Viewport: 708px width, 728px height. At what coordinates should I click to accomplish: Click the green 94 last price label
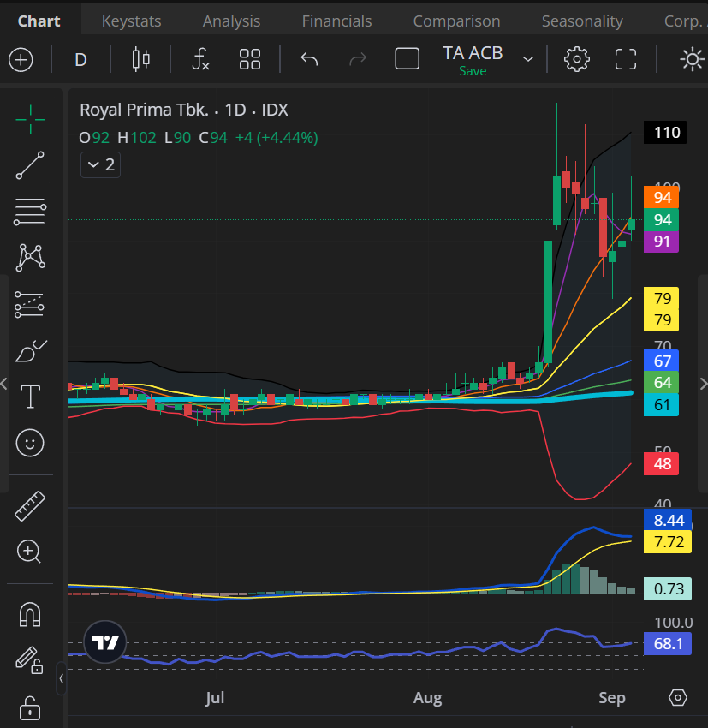tap(661, 219)
